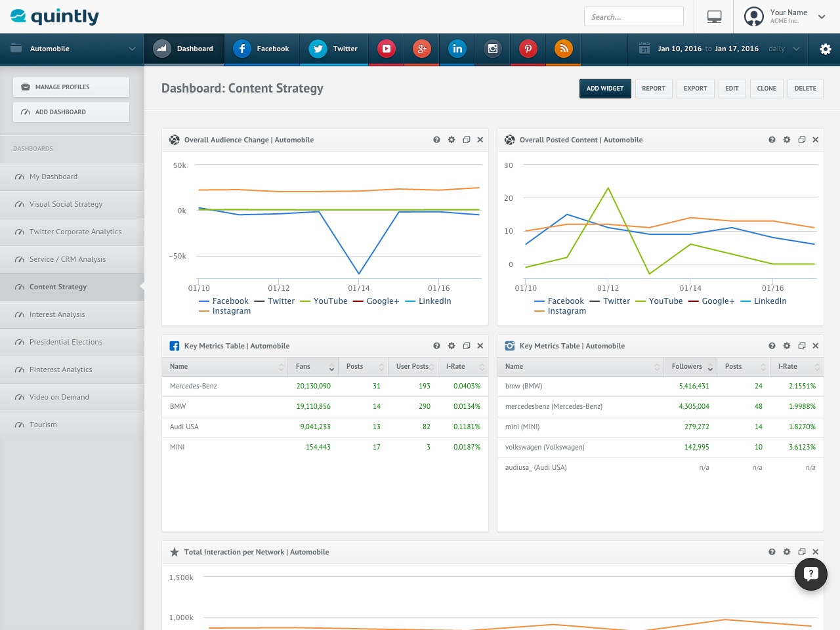Viewport: 840px width, 630px height.
Task: Open help for Overall Posted Content widget
Action: pos(772,140)
